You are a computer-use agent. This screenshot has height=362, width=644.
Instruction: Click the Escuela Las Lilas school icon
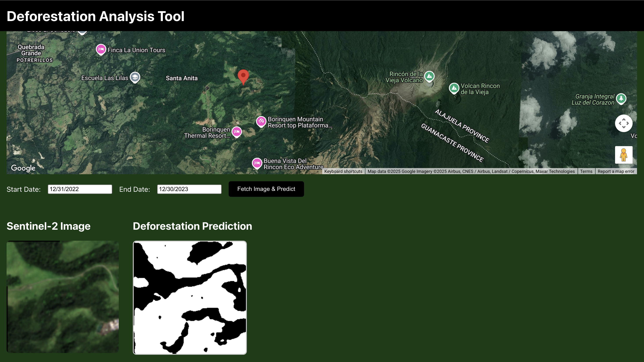[135, 77]
